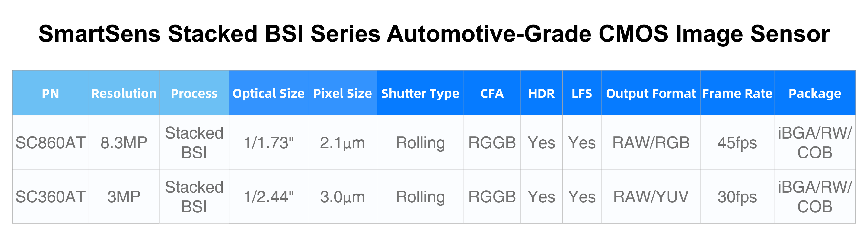Screen dimensions: 868x249
Task: Select the 1/2.44" optical size cell
Action: pyautogui.click(x=268, y=196)
